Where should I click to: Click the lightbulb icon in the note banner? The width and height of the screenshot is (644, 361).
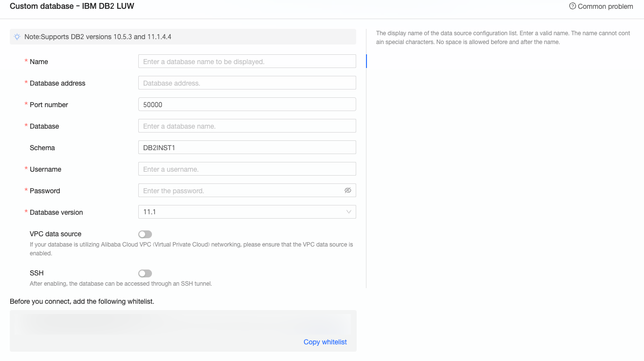(x=17, y=37)
